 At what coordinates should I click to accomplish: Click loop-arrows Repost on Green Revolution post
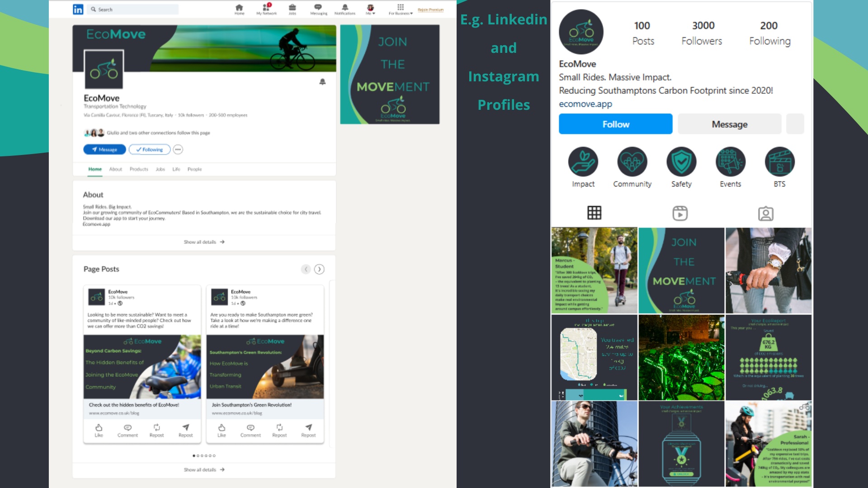click(x=279, y=431)
